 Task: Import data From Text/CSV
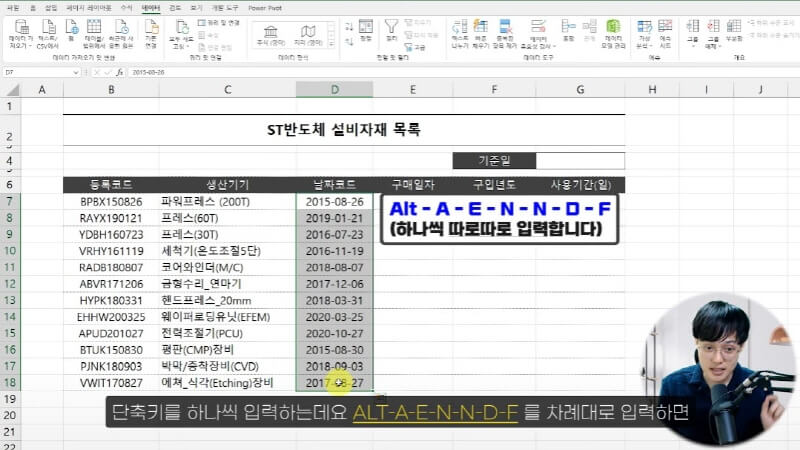[48, 34]
